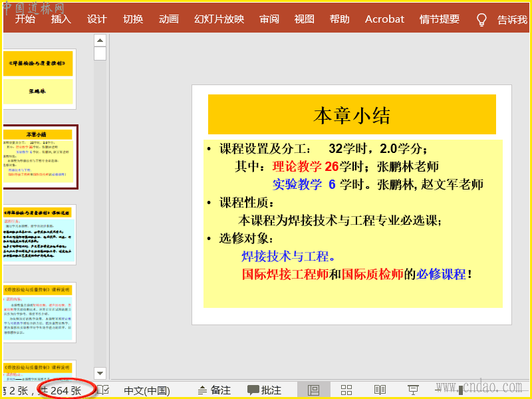Click the red text 理论教学 26

305,166
